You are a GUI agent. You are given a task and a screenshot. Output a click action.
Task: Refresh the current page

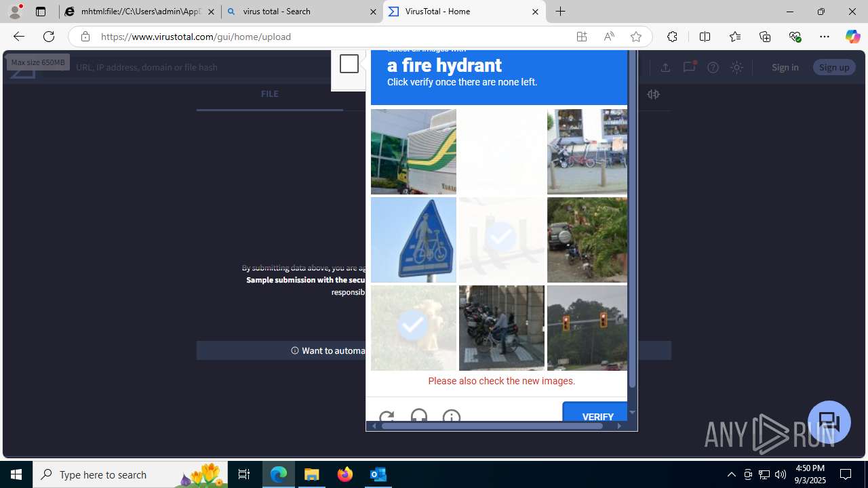(49, 37)
